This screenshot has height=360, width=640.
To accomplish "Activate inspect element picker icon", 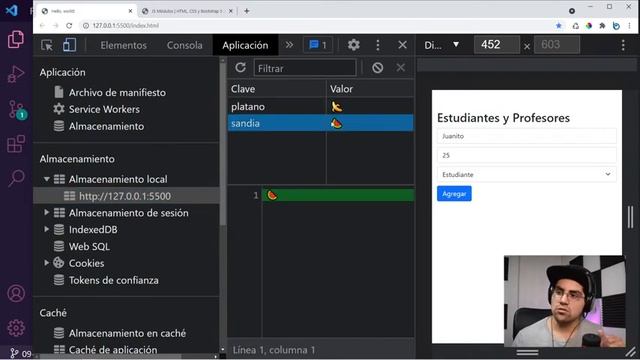I will pos(47,45).
